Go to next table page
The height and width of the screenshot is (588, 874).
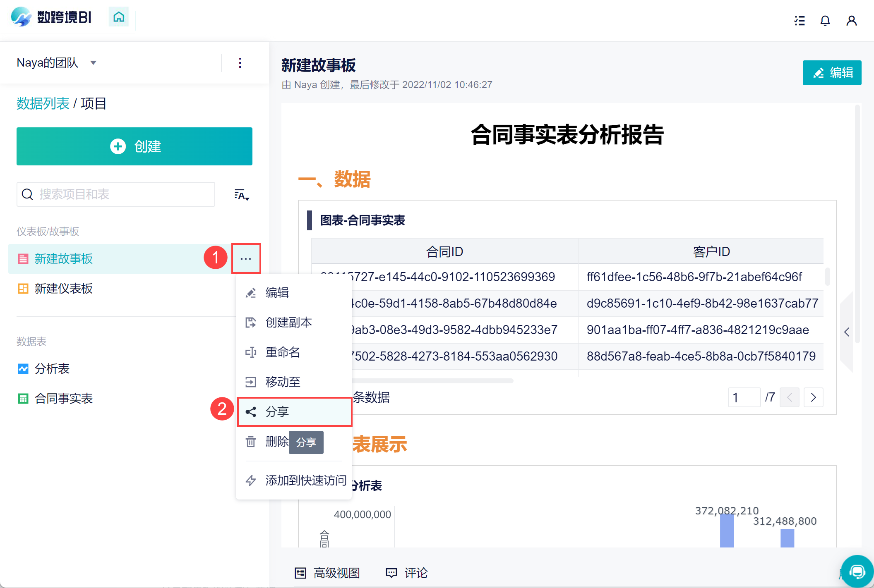813,397
